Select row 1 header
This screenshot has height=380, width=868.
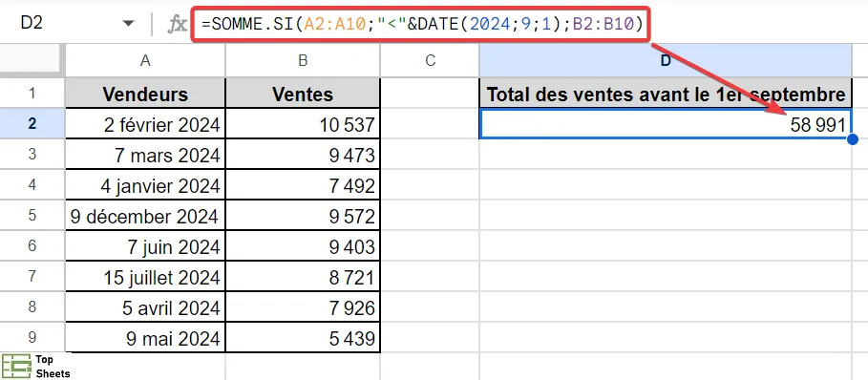point(32,93)
